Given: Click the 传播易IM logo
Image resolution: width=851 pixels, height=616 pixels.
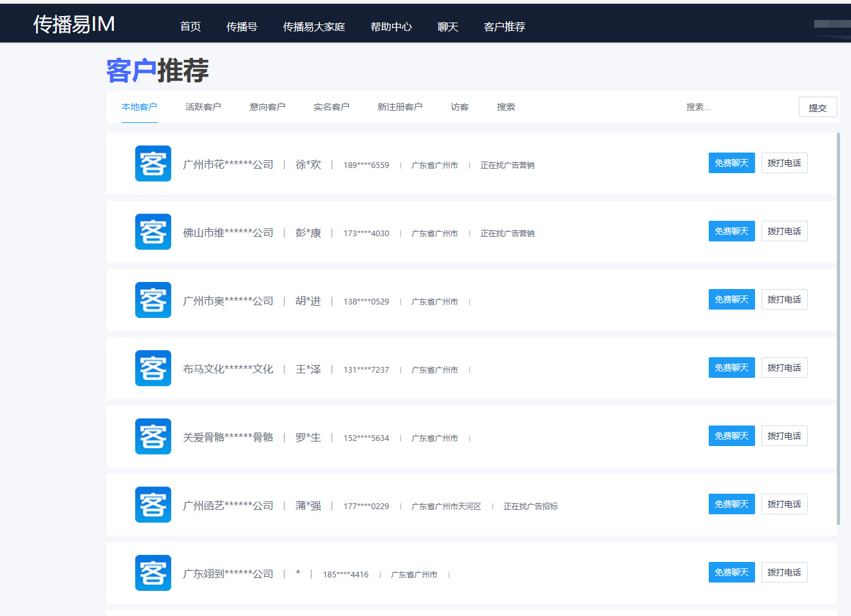Looking at the screenshot, I should (75, 24).
